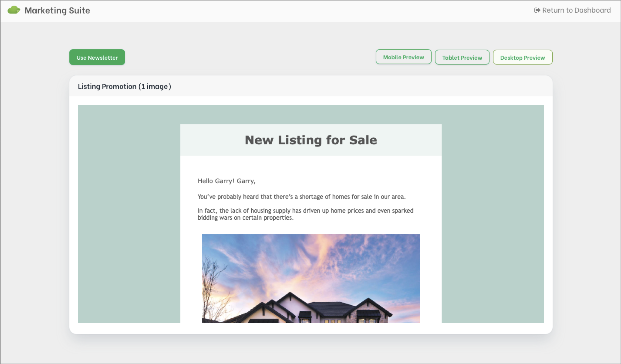Click the return arrow icon beside Return to Dashboard

[537, 10]
